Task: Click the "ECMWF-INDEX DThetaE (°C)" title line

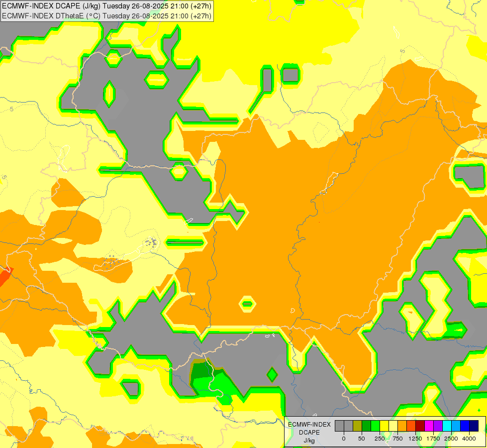Action: [x=106, y=16]
